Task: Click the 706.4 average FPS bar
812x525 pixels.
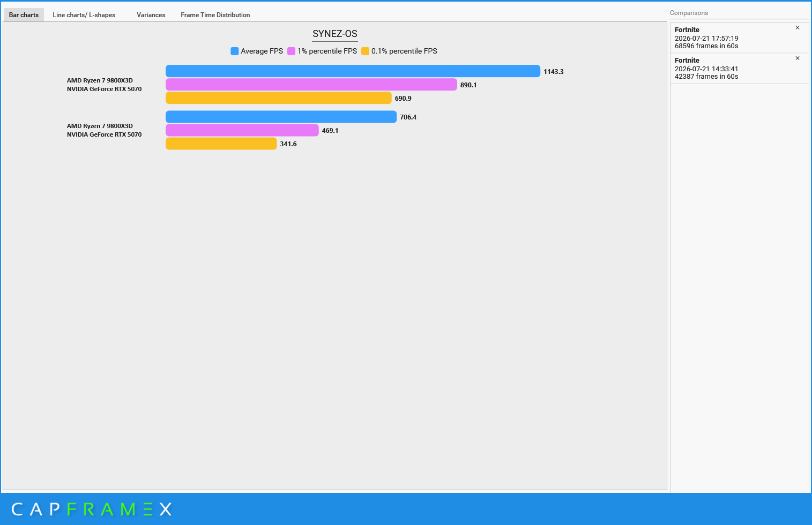Action: tap(281, 117)
